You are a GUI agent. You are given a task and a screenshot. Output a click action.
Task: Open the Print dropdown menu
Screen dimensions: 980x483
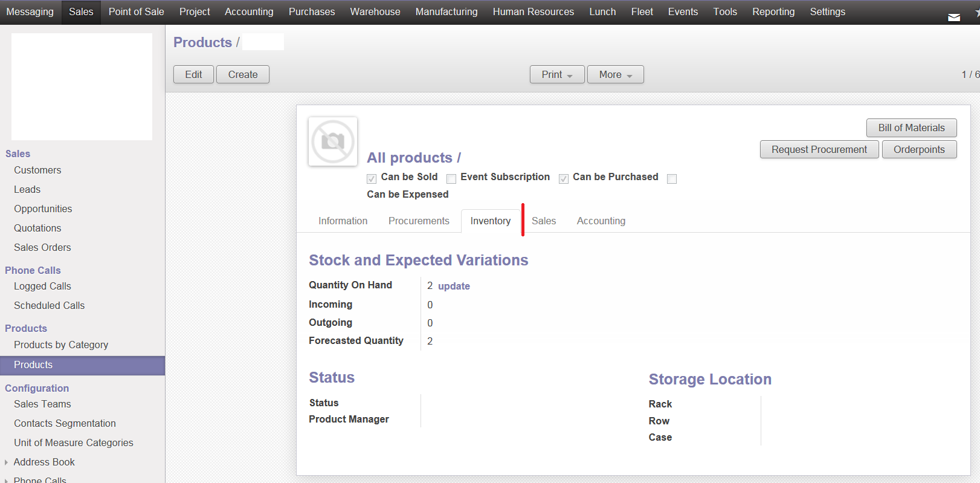tap(557, 74)
